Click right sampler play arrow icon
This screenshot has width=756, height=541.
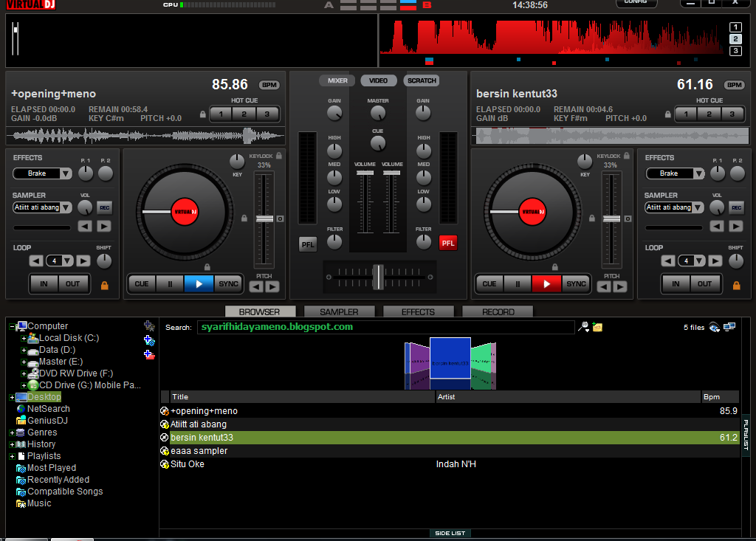click(x=736, y=226)
